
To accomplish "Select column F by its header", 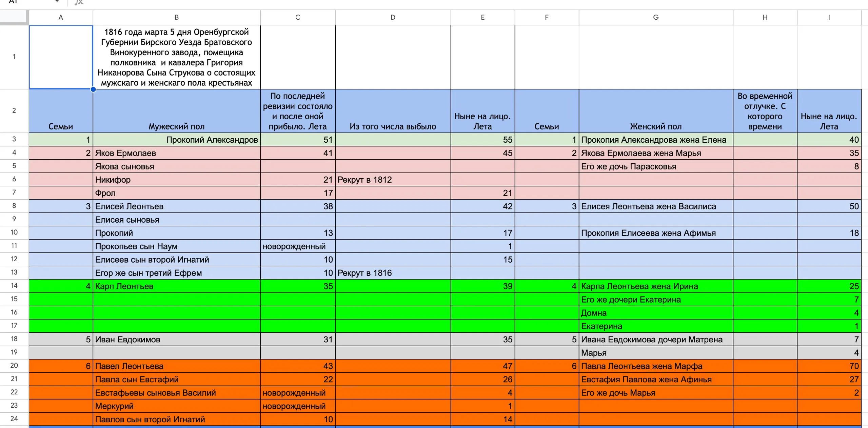I will click(547, 17).
